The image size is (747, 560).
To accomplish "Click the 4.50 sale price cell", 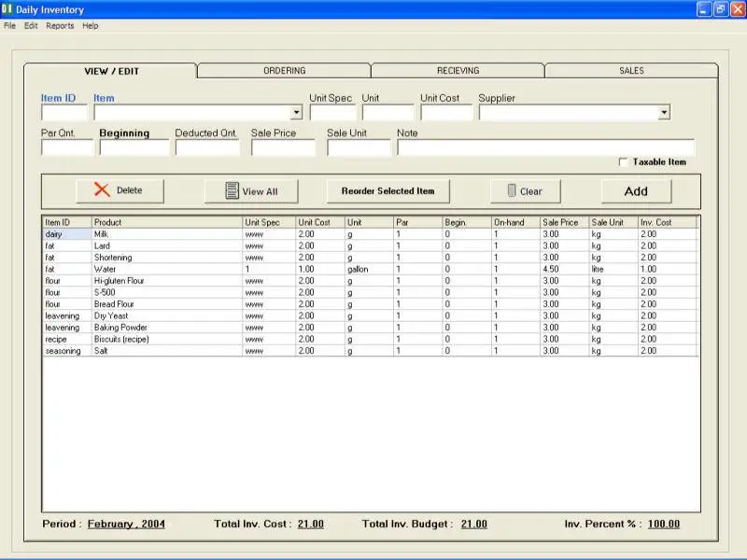I will pos(565,269).
